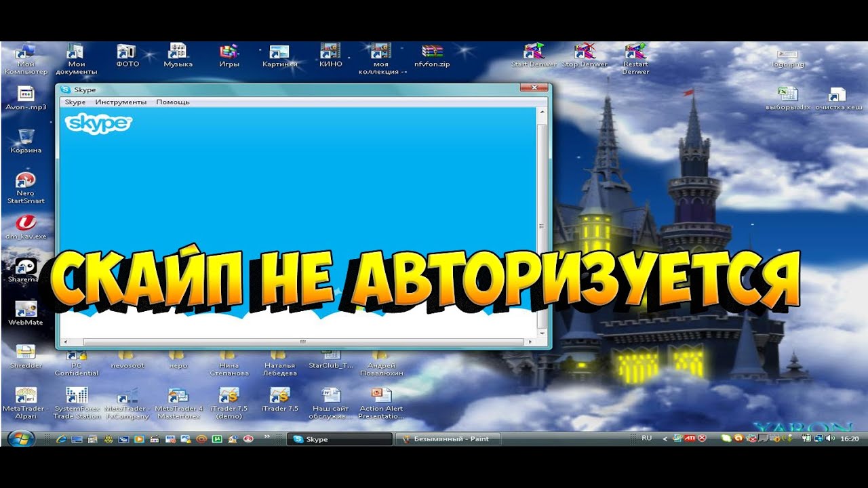The height and width of the screenshot is (488, 868).
Task: Click the nevosoot folder label
Action: pyautogui.click(x=127, y=366)
